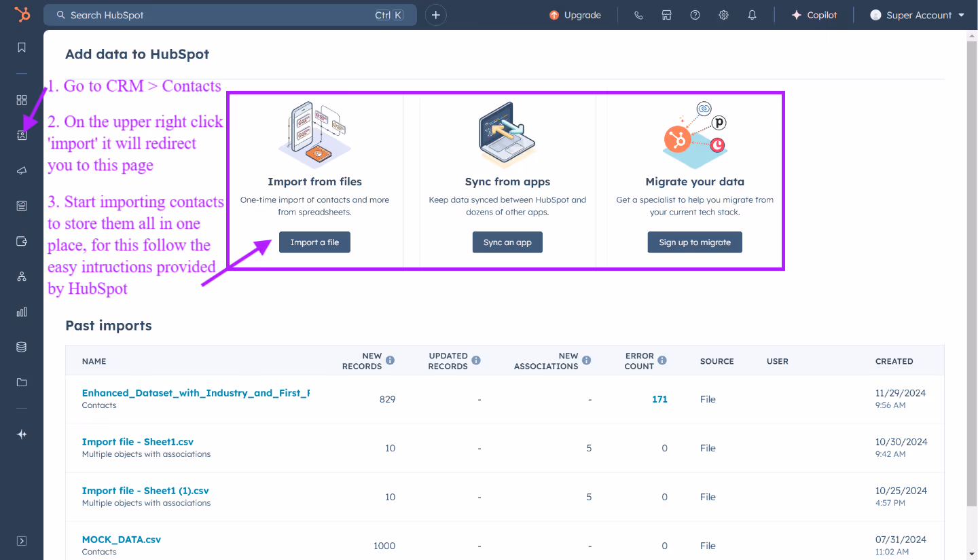The width and height of the screenshot is (978, 560).
Task: Select the Workspaces grid icon
Action: click(x=21, y=100)
